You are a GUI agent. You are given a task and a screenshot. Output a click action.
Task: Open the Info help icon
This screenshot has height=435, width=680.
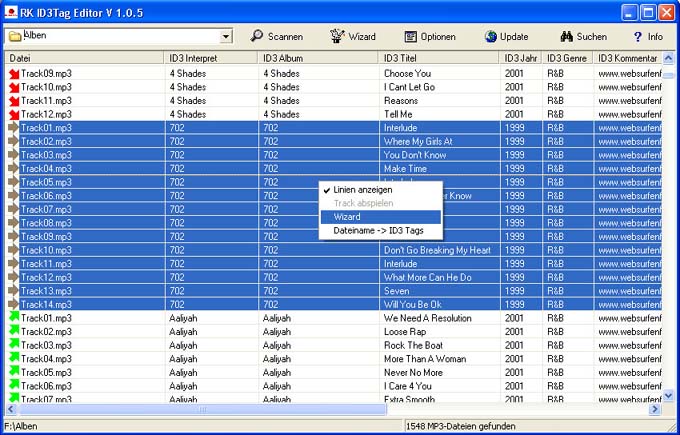tap(637, 37)
